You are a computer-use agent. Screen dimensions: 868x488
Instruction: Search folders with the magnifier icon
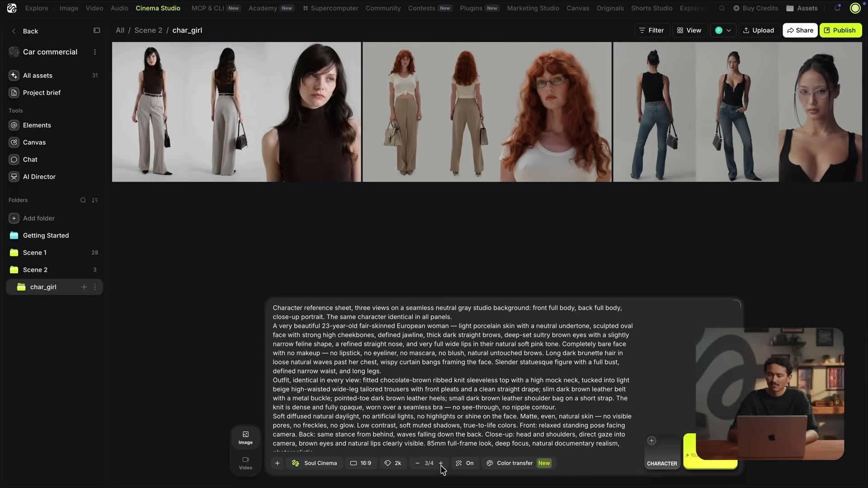point(83,200)
